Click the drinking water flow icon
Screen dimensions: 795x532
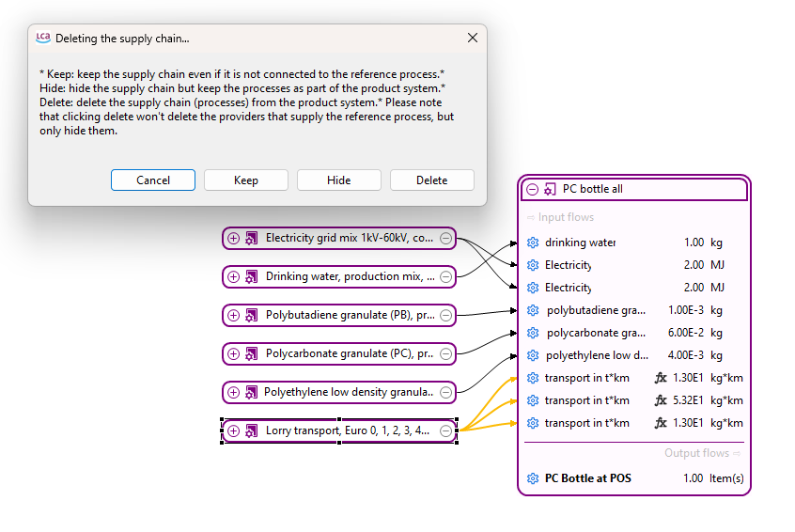point(533,243)
